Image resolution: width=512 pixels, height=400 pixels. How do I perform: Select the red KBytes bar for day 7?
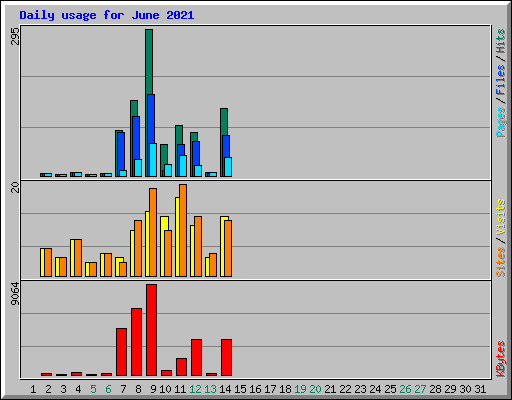tap(121, 352)
